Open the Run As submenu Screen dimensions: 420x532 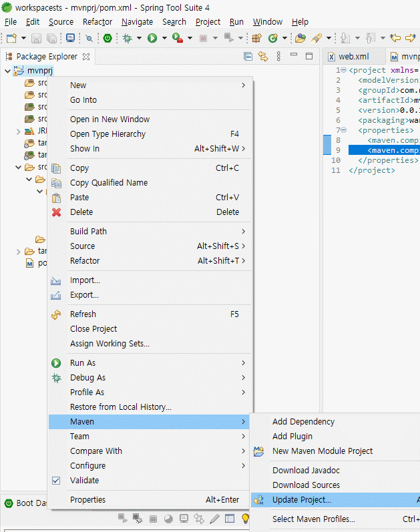(x=150, y=363)
